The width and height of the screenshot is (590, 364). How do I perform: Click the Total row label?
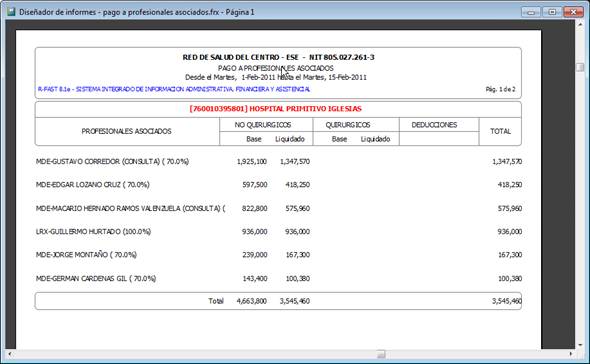[216, 301]
